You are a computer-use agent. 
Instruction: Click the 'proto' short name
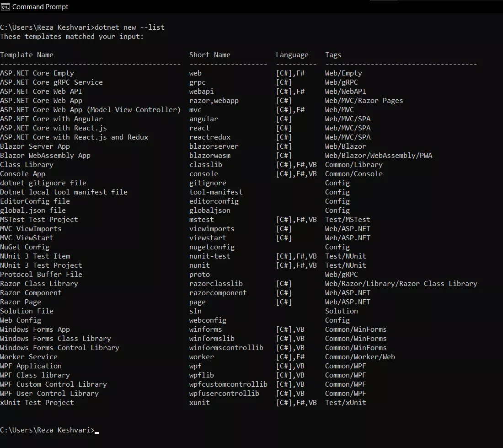click(x=199, y=275)
